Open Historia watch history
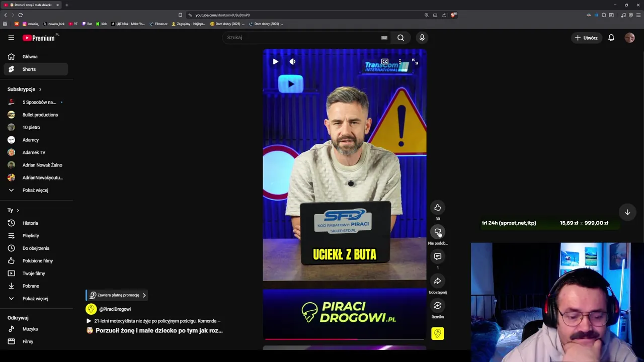This screenshot has width=644, height=362. click(x=36, y=223)
